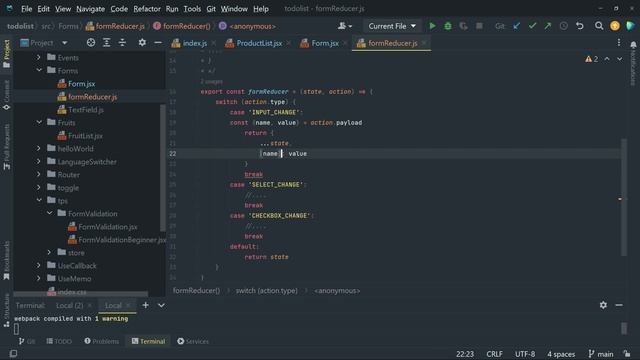The width and height of the screenshot is (640, 360).
Task: Open the Refactor menu
Action: coord(147,9)
